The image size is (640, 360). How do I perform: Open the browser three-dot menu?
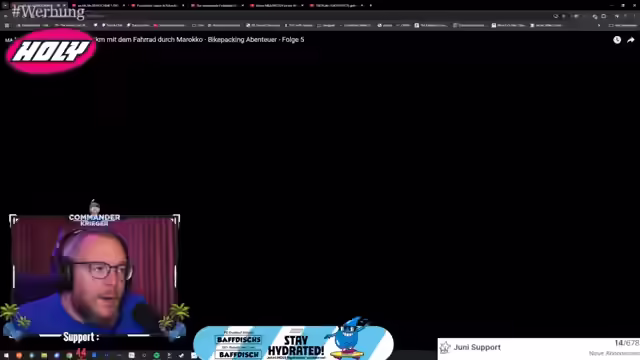click(634, 16)
